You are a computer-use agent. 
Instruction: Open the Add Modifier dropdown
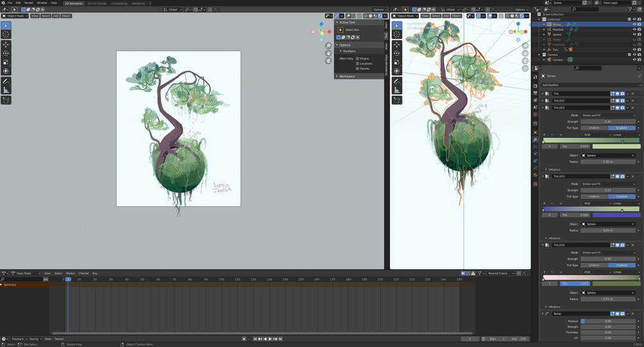(x=591, y=85)
